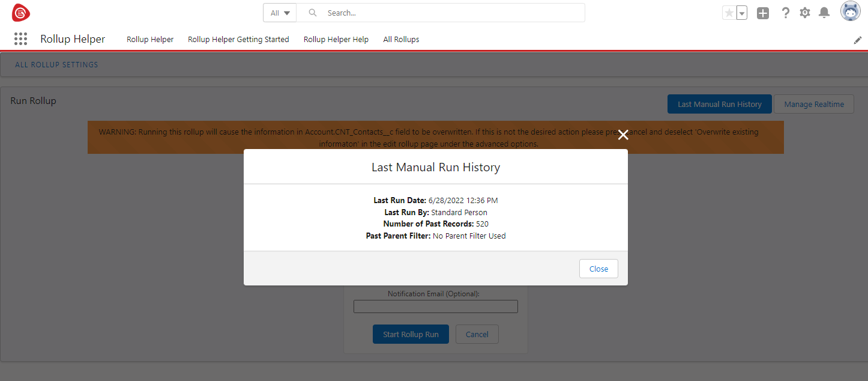The image size is (868, 381).
Task: Open the global actions plus icon
Action: [763, 13]
